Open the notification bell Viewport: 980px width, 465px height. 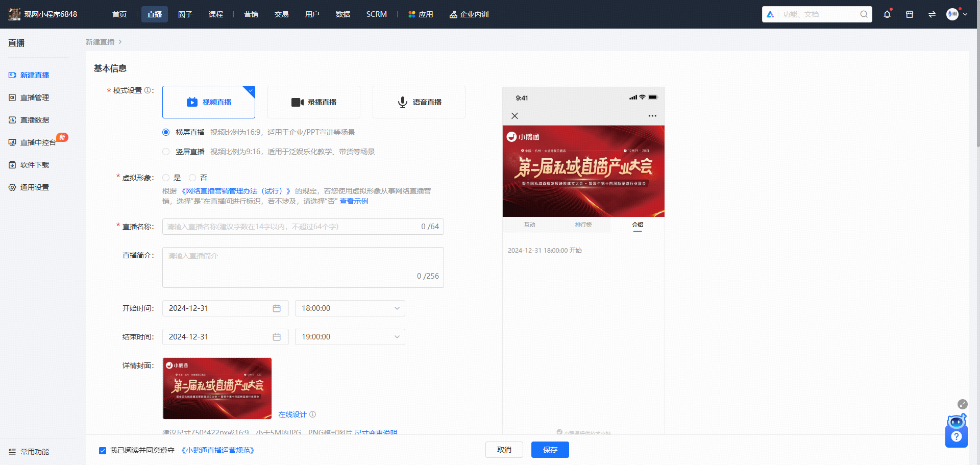click(x=887, y=14)
